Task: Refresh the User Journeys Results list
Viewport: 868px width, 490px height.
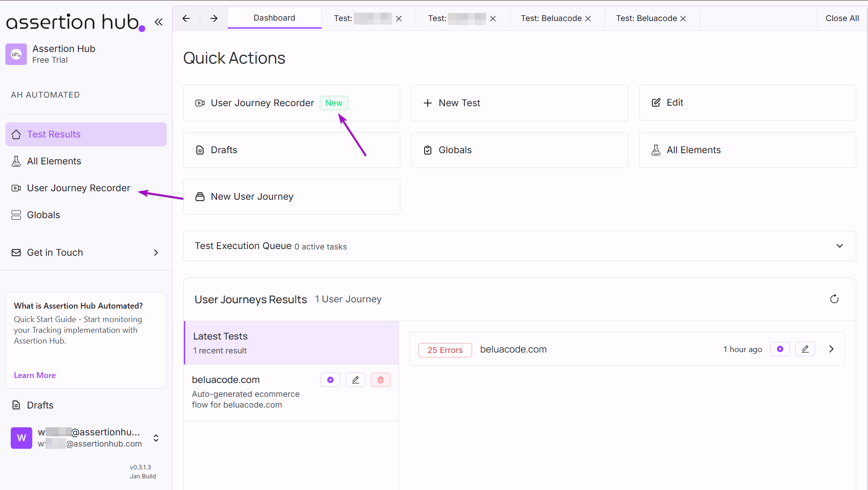Action: pos(834,299)
